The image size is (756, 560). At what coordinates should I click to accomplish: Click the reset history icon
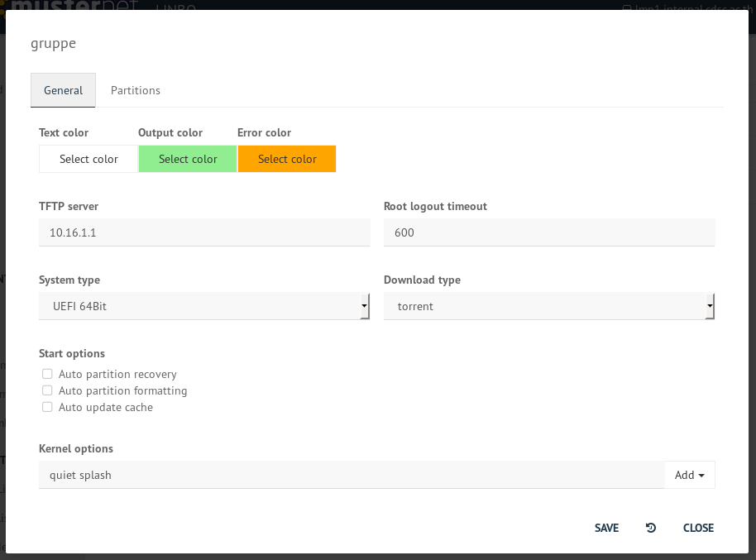pyautogui.click(x=651, y=528)
